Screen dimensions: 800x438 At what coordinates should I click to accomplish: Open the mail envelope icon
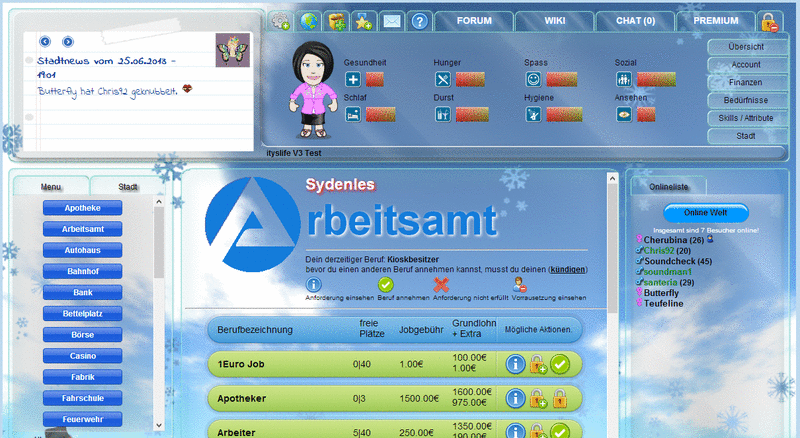click(392, 21)
